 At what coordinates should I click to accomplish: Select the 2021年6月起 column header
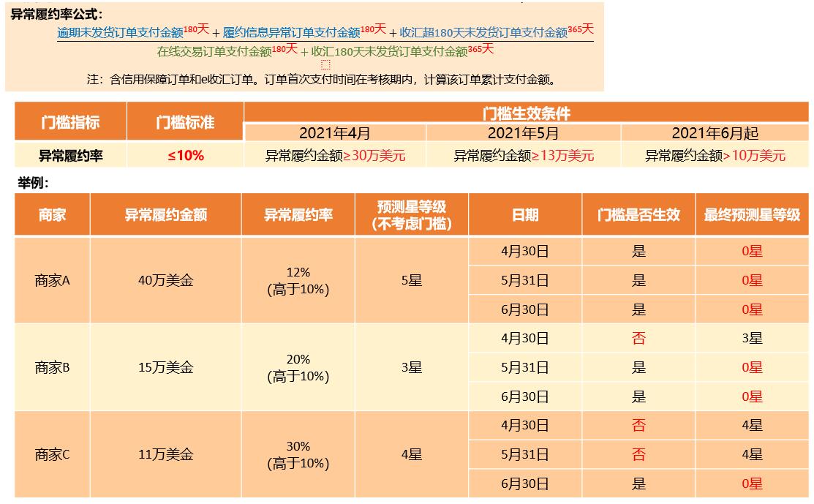715,133
